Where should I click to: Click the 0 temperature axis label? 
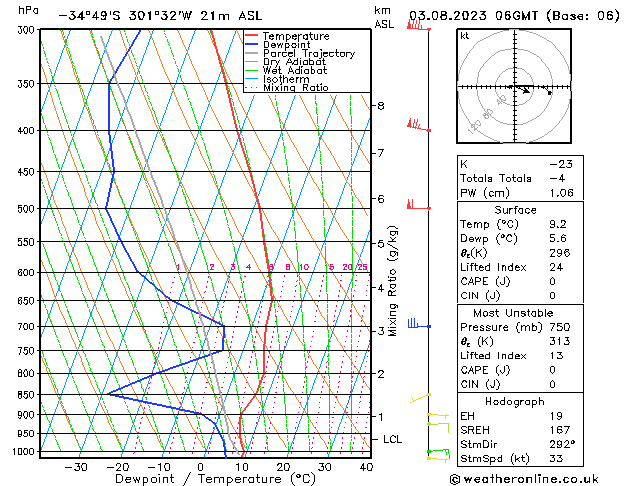(x=201, y=468)
